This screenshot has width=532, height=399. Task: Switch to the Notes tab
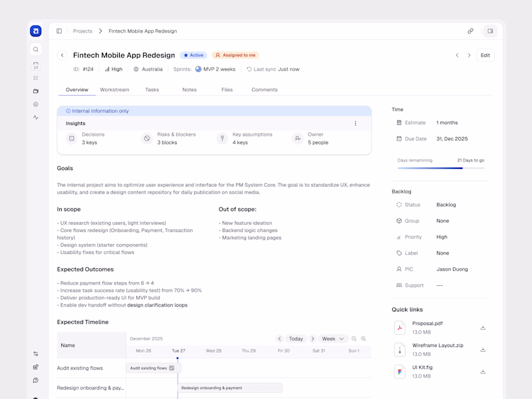pyautogui.click(x=190, y=90)
